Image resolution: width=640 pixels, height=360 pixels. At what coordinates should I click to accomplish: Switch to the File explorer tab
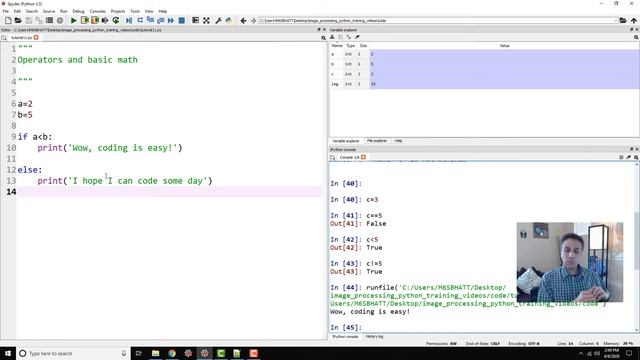[x=377, y=141]
